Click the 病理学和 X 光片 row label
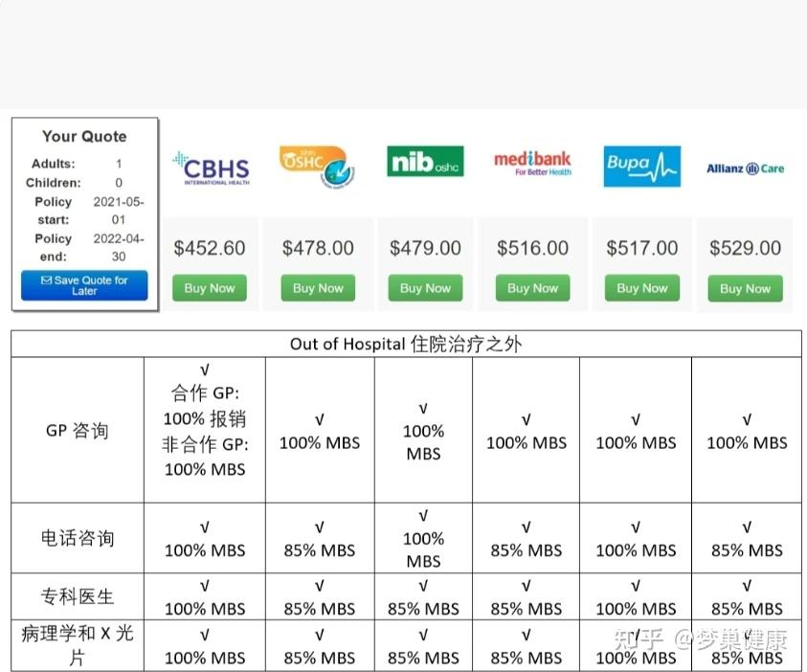Screen dimensions: 807x672 click(78, 645)
